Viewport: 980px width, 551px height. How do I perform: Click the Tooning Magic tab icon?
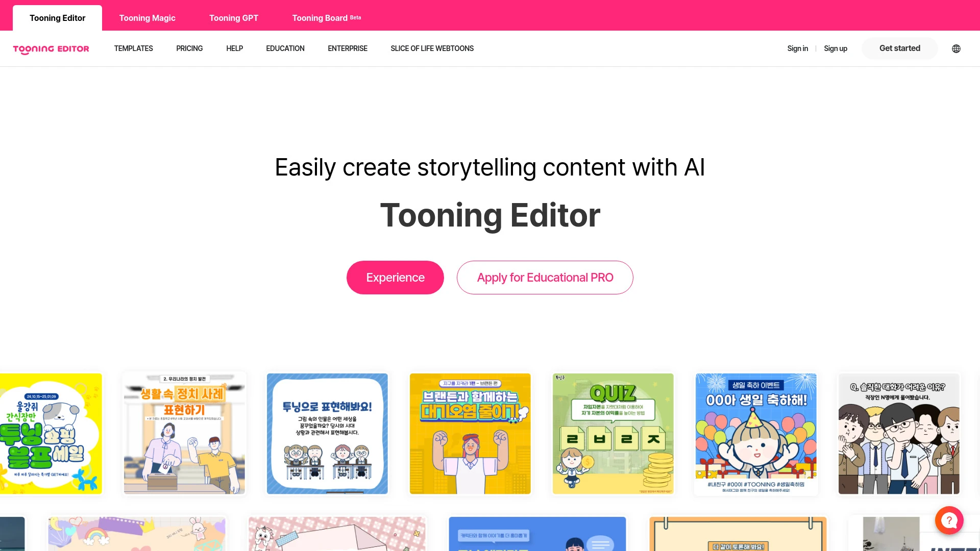click(148, 18)
